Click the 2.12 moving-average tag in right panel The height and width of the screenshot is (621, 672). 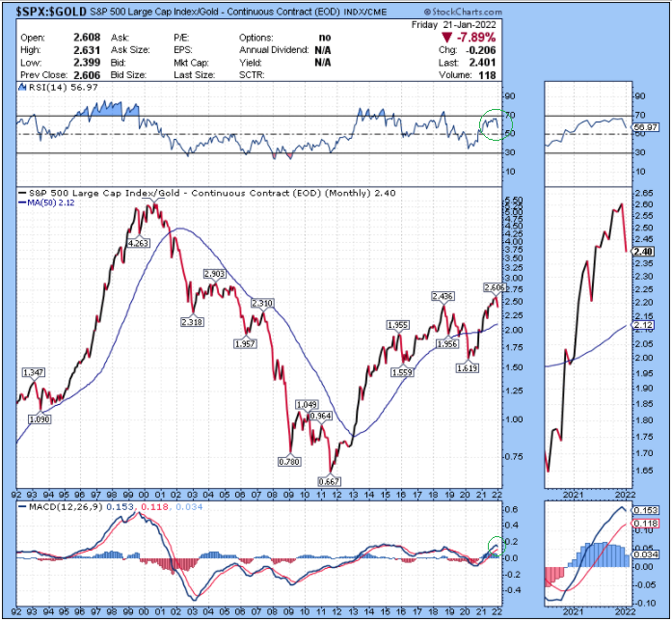point(643,325)
